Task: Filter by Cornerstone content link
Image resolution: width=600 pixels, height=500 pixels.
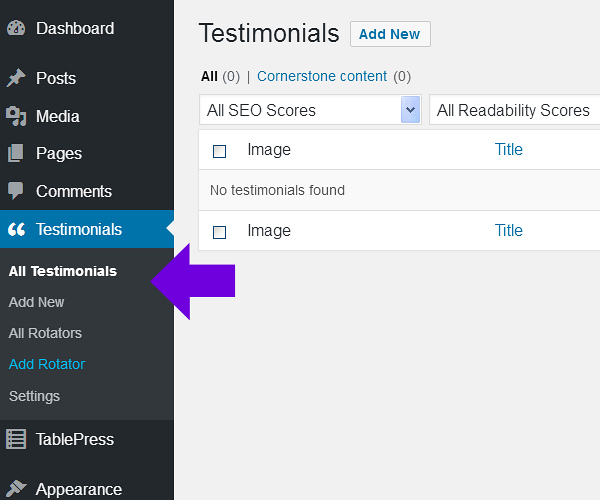Action: pos(322,76)
